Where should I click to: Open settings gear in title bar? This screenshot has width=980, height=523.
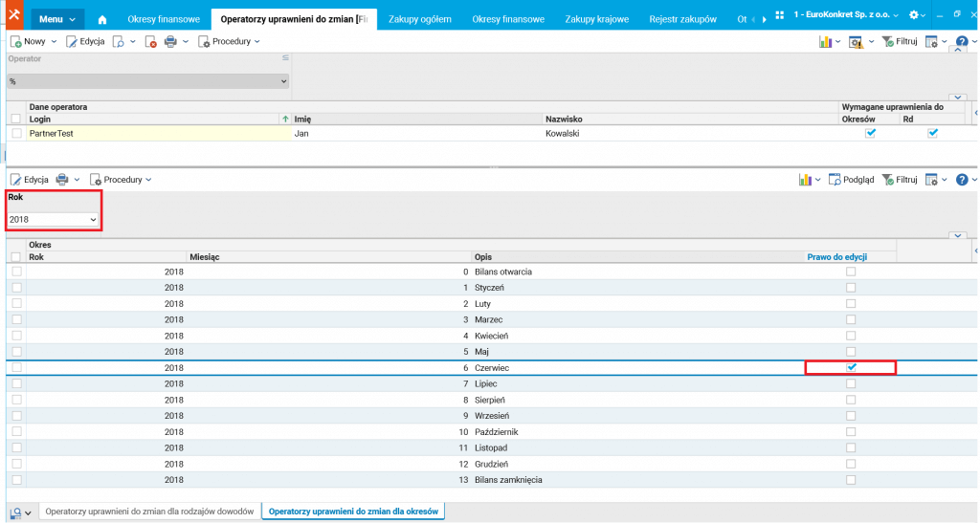914,15
